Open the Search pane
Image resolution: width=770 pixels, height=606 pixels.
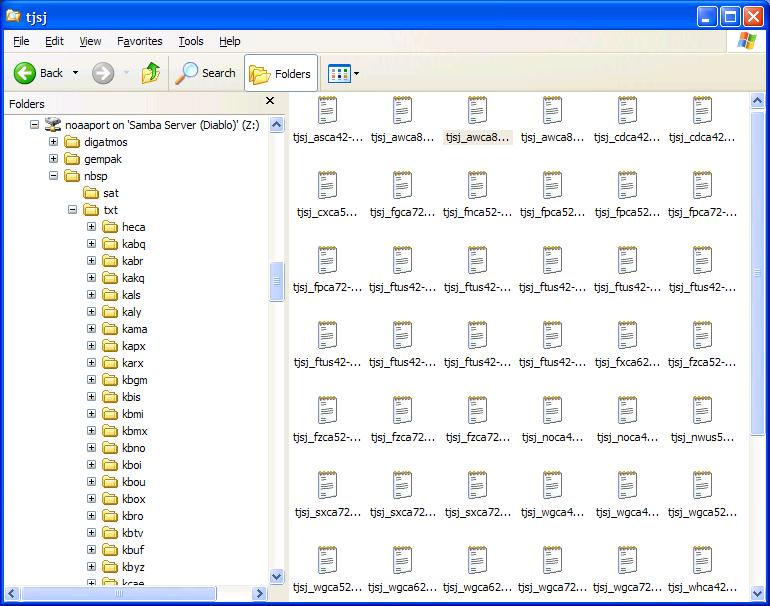pos(205,73)
